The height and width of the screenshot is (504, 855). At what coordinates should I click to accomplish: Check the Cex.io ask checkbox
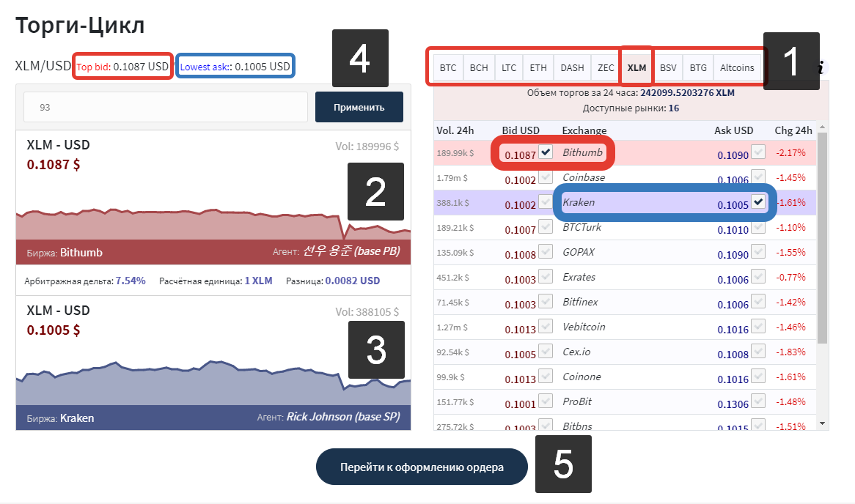(x=758, y=351)
